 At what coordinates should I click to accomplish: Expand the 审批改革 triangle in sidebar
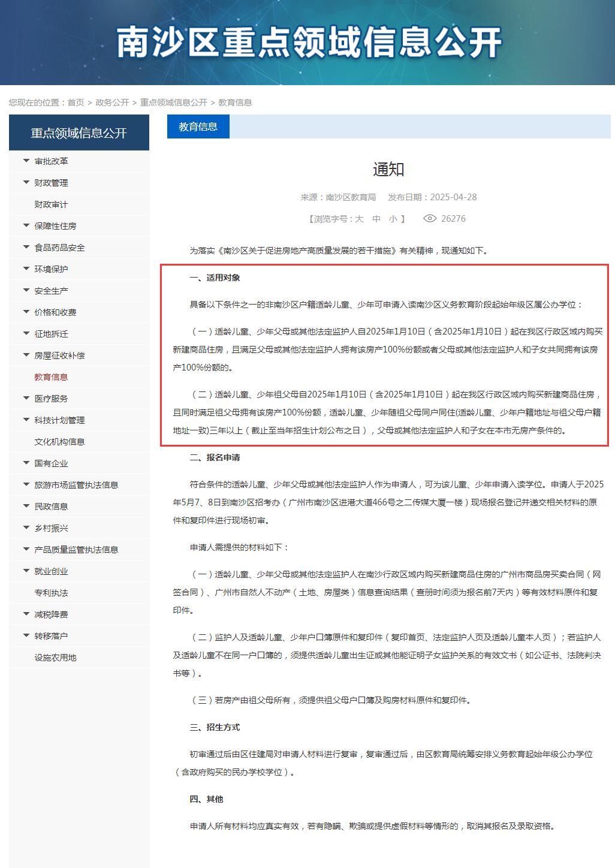pos(26,161)
